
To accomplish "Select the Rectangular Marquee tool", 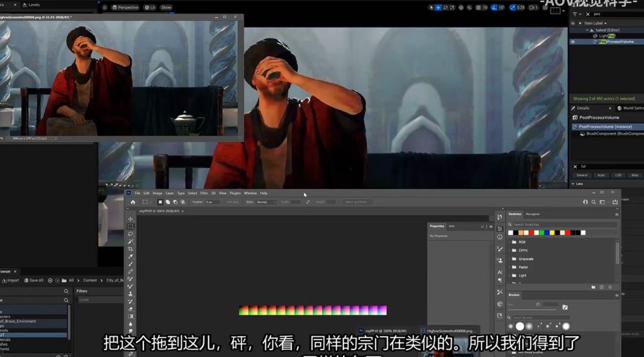I will pos(131,226).
